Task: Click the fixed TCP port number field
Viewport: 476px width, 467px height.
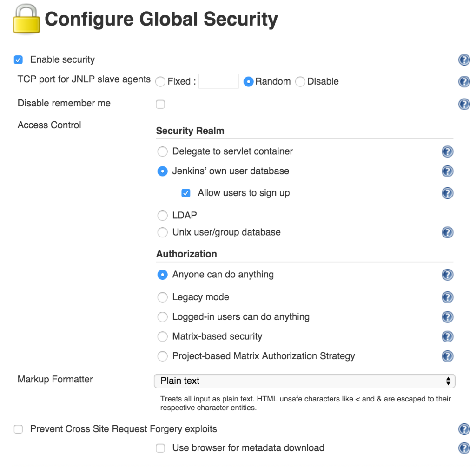Action: coord(218,81)
